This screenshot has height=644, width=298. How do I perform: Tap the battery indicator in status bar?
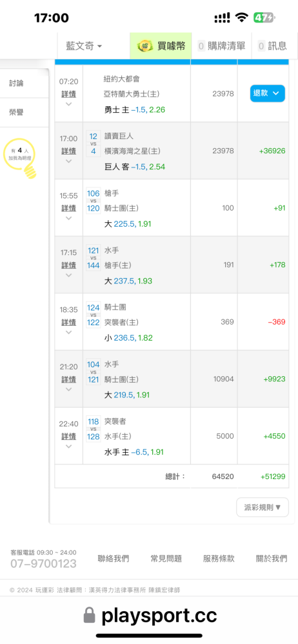(264, 17)
